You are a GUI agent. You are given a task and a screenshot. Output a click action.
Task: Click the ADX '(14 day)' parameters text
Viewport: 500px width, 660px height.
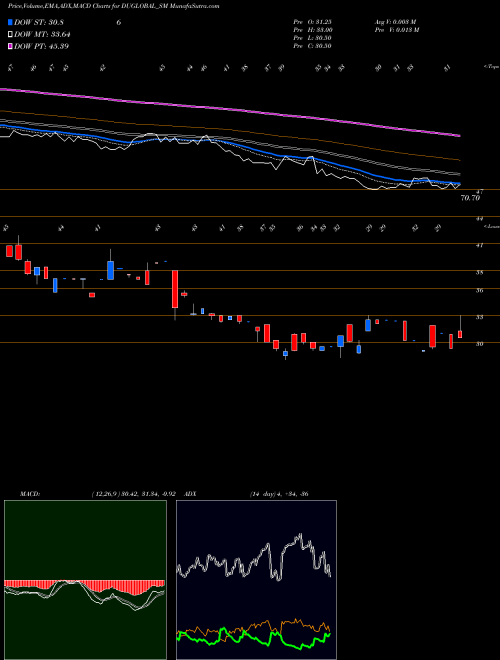[263, 494]
